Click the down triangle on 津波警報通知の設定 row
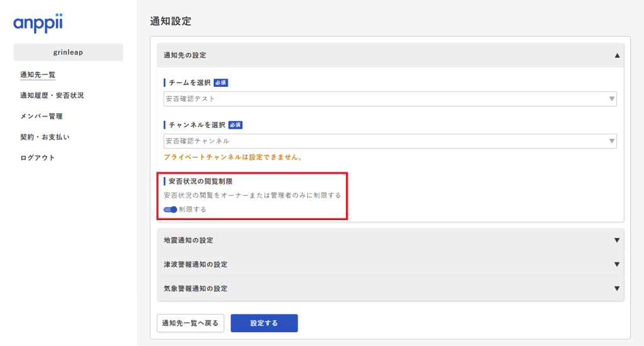This screenshot has width=644, height=346. pyautogui.click(x=617, y=264)
